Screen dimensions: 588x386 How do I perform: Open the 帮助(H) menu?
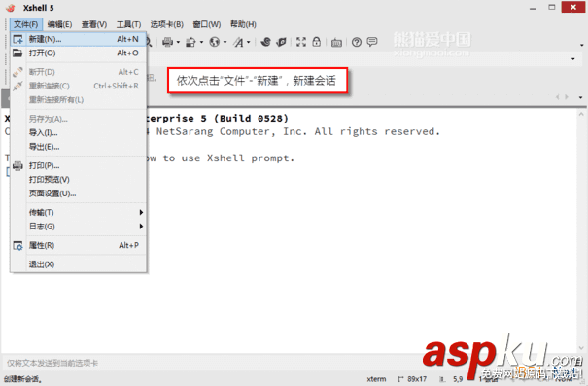click(243, 24)
